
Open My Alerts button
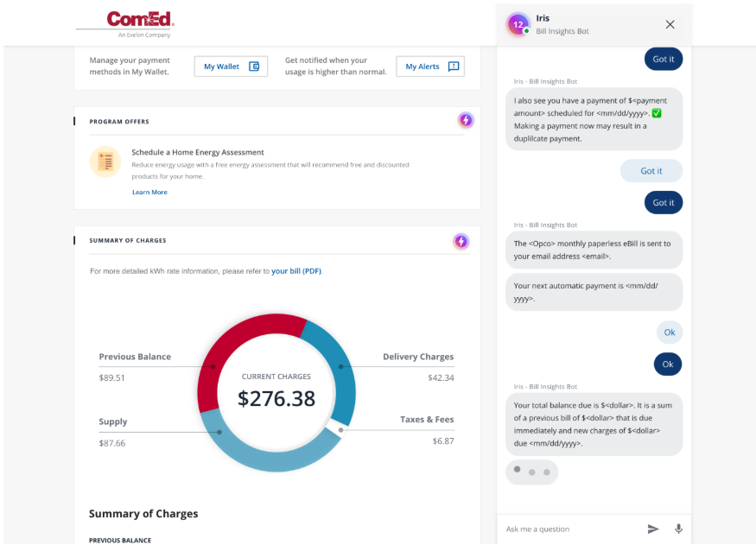430,67
